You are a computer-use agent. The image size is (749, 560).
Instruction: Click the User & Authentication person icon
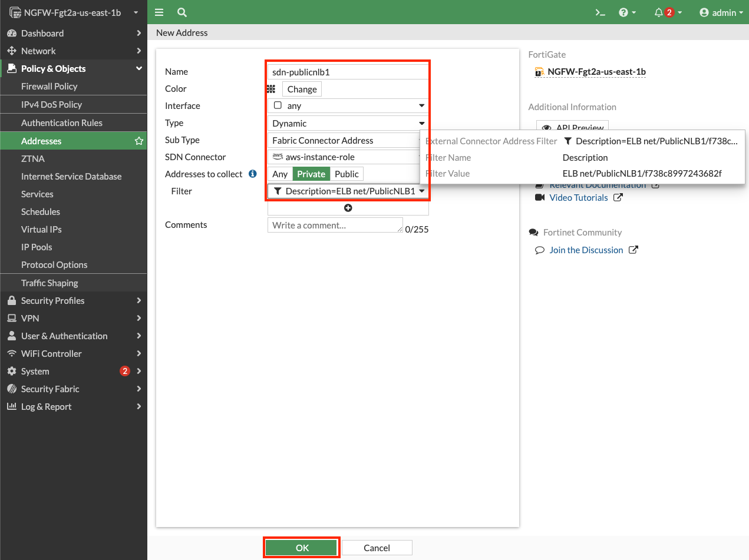(x=11, y=336)
